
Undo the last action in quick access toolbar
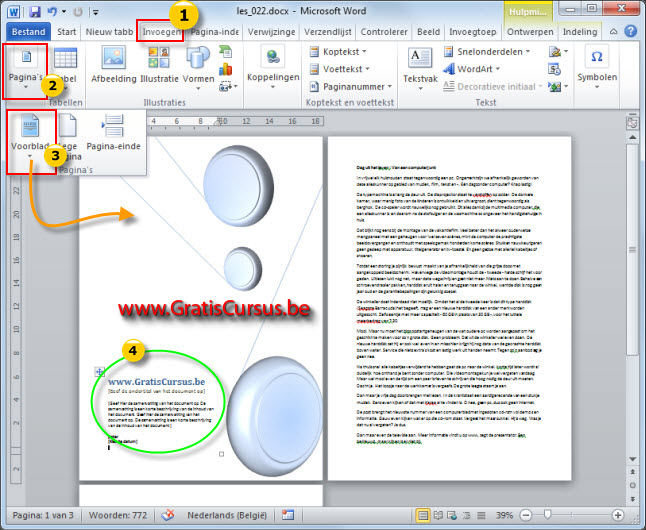click(52, 11)
